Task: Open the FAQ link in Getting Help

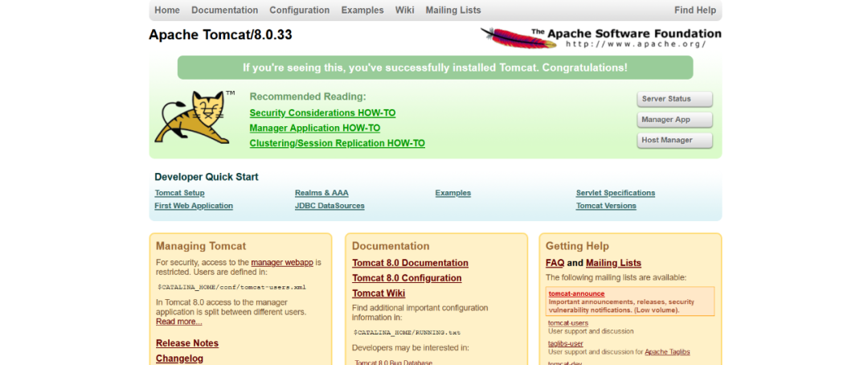Action: (555, 263)
